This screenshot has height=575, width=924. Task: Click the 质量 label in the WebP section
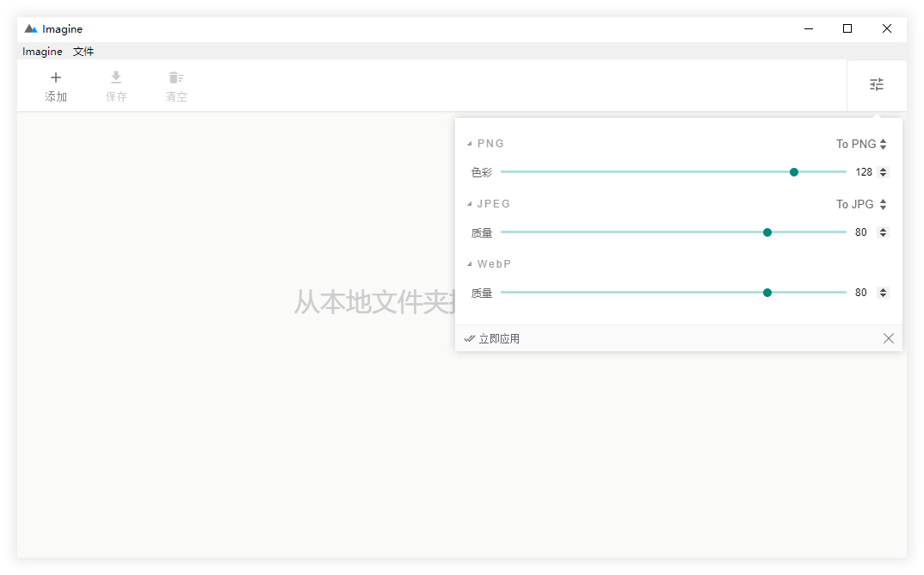(482, 293)
